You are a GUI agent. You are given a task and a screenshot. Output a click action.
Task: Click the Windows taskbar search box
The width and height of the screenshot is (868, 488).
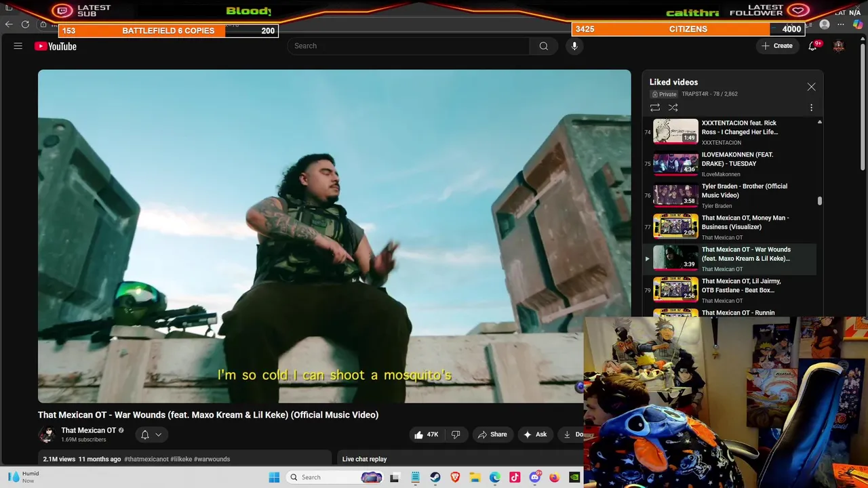coord(336,477)
